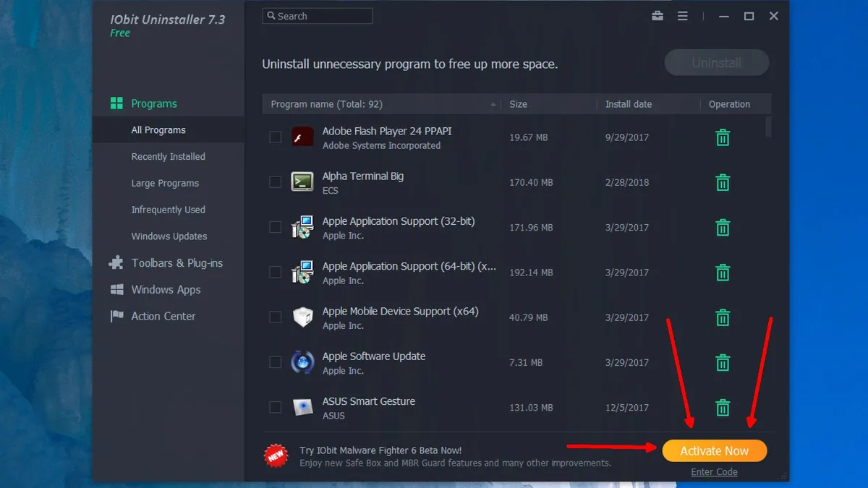Select the ASUS Smart Gesture name
The image size is (868, 488).
369,401
